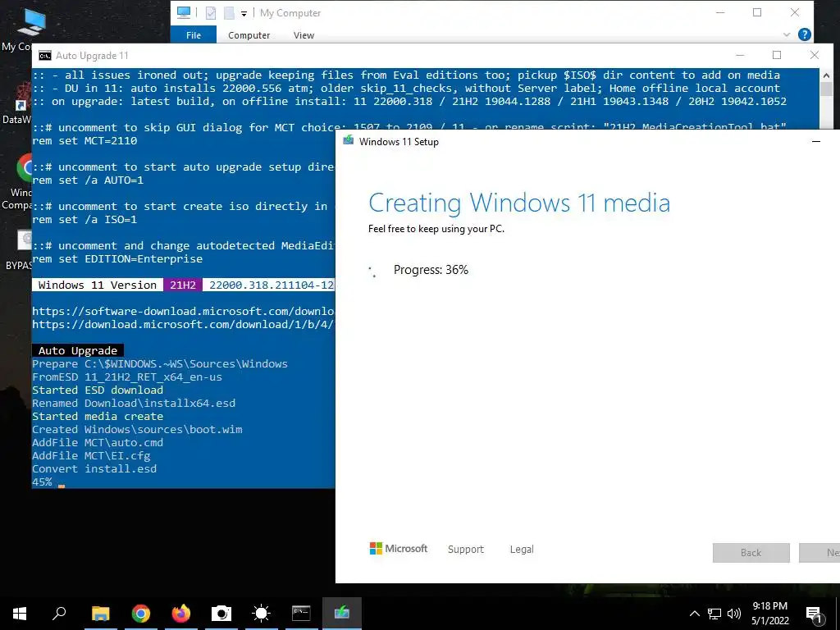This screenshot has height=630, width=840.
Task: Click the Windows 11 Version label in console
Action: tap(98, 285)
